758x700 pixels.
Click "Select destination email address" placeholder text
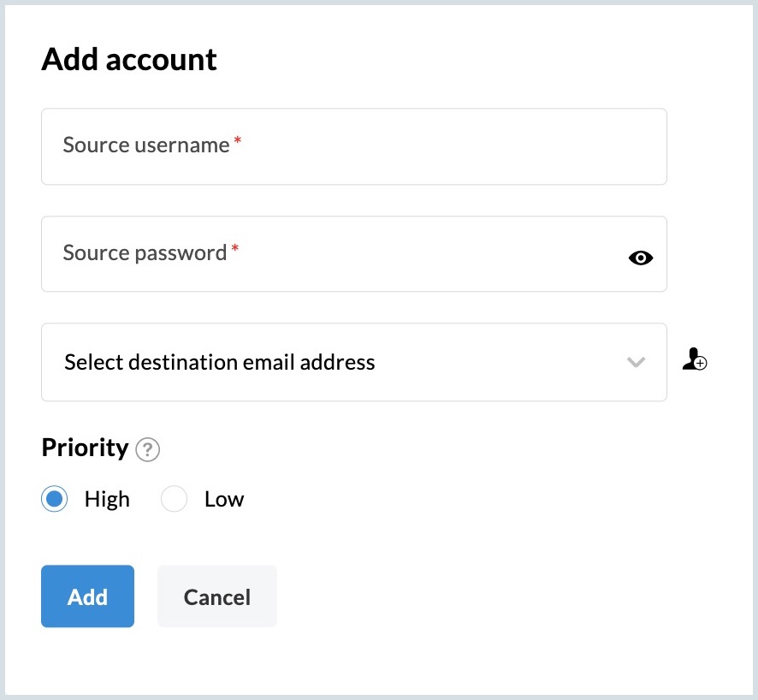tap(220, 362)
